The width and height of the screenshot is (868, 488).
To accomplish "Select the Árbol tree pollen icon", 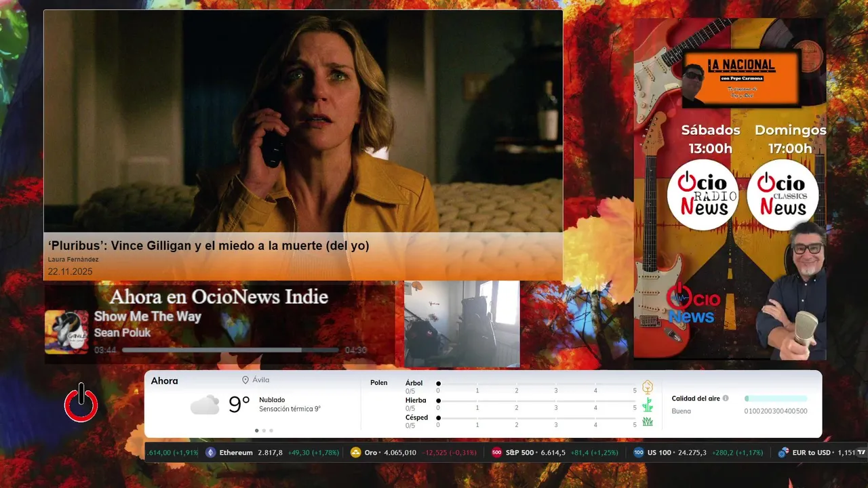I will tap(648, 387).
